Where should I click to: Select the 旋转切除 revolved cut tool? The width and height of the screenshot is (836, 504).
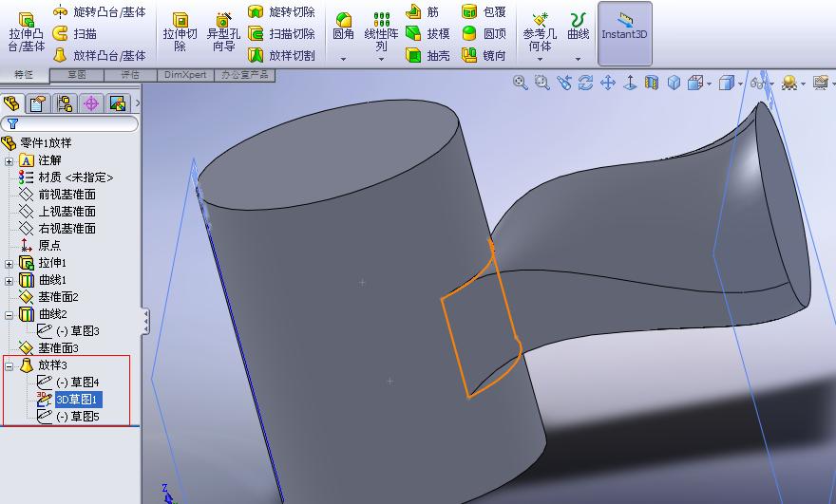point(281,11)
